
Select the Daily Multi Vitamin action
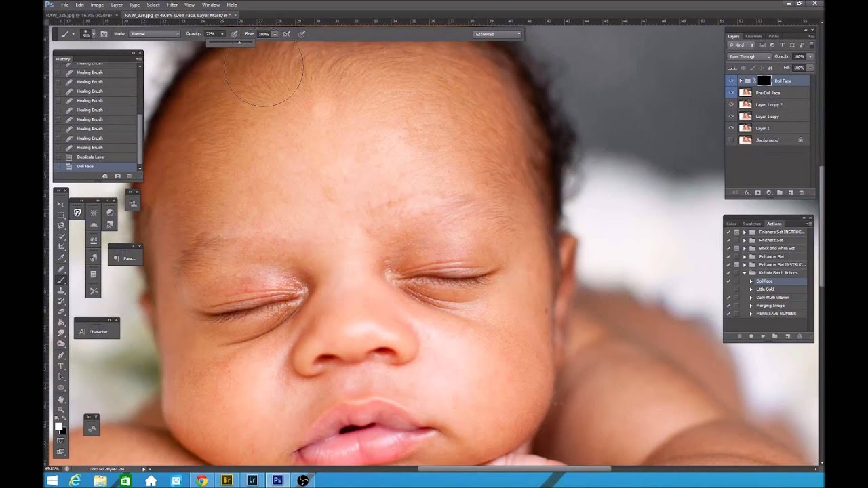(772, 298)
